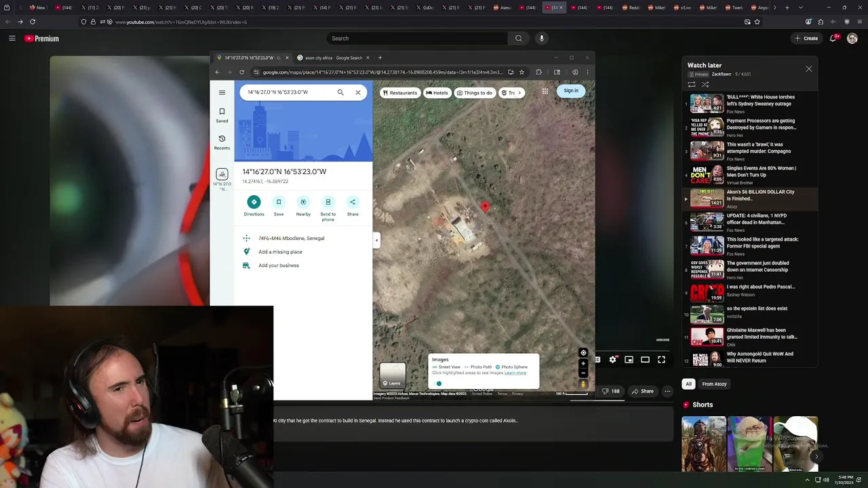Screen dimensions: 868x488
Task: Toggle theater mode on player
Action: pyautogui.click(x=646, y=360)
